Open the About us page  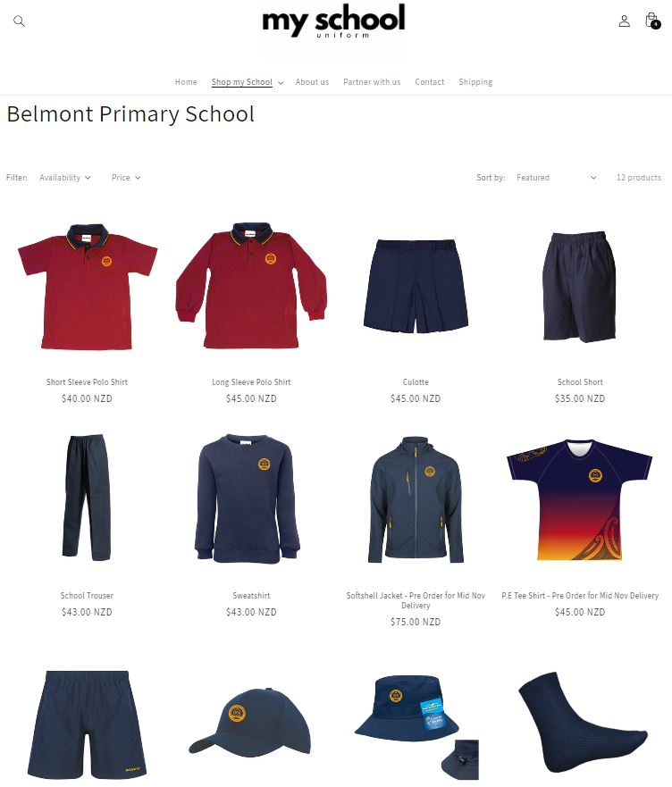pos(312,82)
